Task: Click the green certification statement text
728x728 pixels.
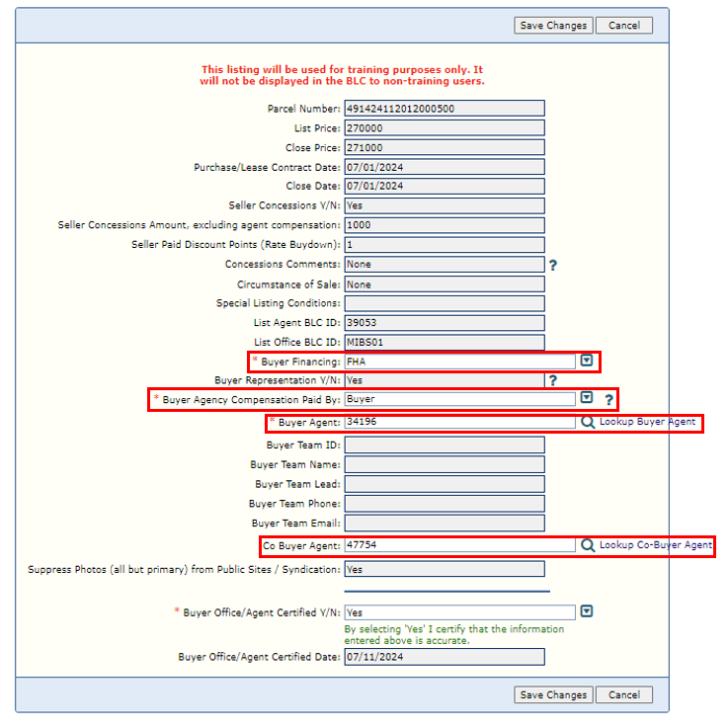Action: pos(454,635)
